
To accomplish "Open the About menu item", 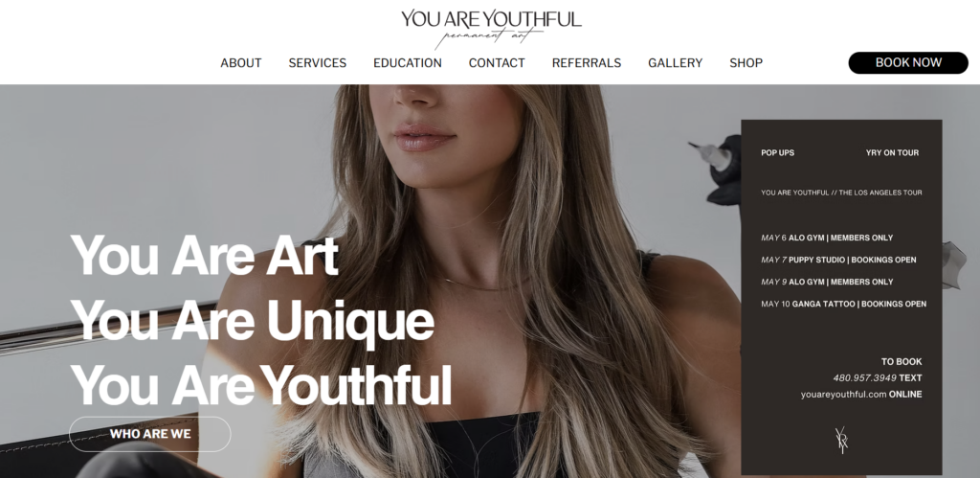I will tap(240, 63).
